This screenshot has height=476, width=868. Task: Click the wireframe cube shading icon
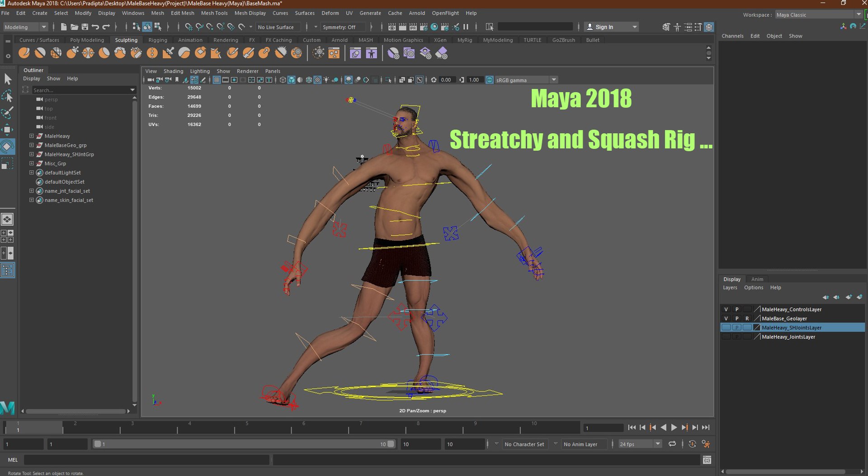click(x=283, y=80)
